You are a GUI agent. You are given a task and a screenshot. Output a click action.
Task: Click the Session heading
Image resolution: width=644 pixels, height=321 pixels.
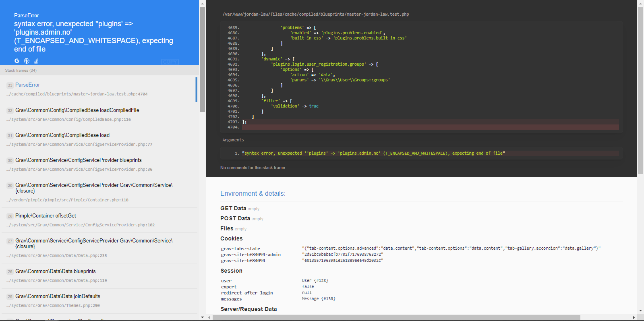tap(232, 271)
